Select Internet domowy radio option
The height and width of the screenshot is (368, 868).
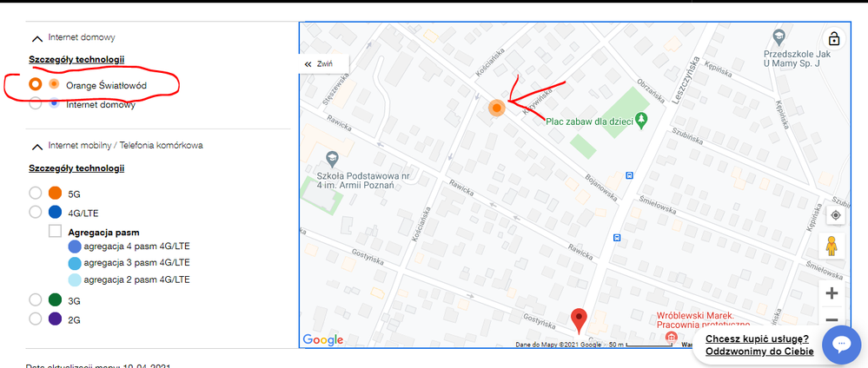(x=36, y=103)
